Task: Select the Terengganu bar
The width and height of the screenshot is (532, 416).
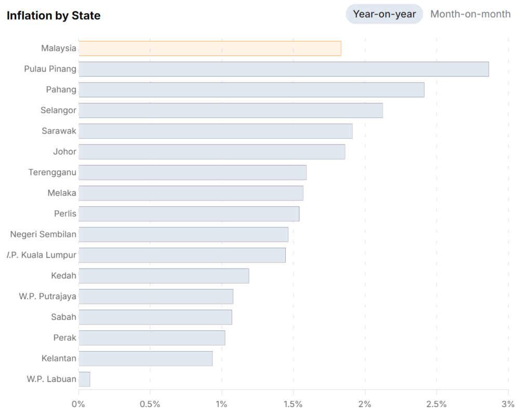Action: pos(193,172)
